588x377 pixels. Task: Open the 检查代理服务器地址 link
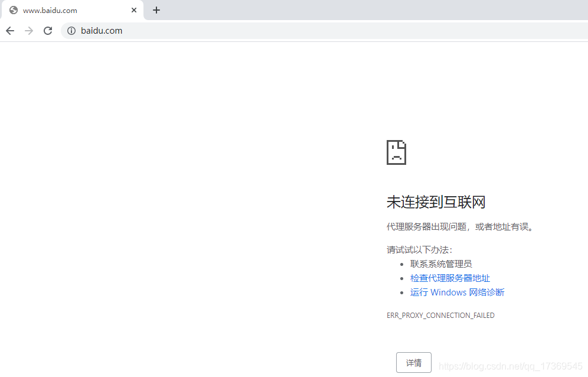point(450,278)
